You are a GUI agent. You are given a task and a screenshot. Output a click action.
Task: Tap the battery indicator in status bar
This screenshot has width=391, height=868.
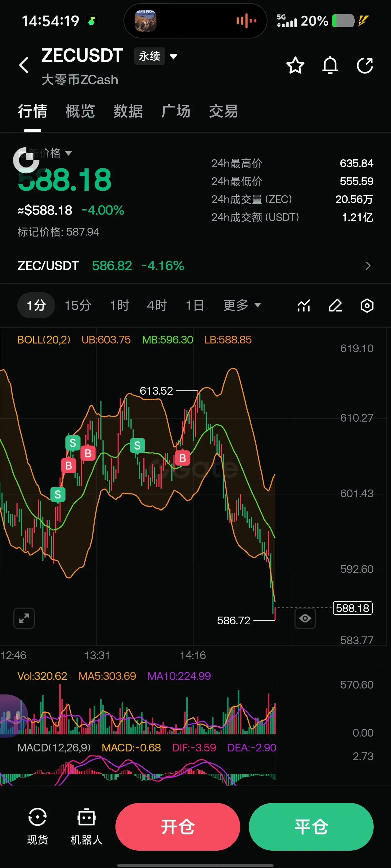pos(344,21)
